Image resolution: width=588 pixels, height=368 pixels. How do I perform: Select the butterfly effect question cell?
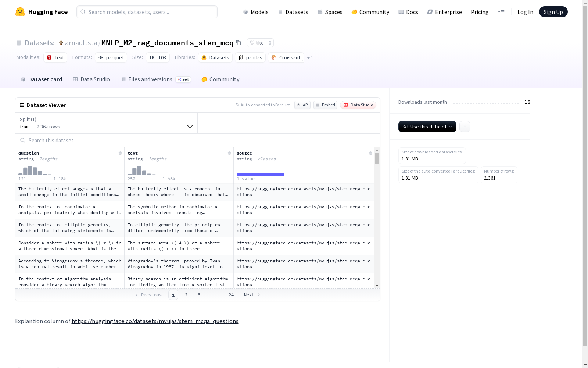(70, 192)
